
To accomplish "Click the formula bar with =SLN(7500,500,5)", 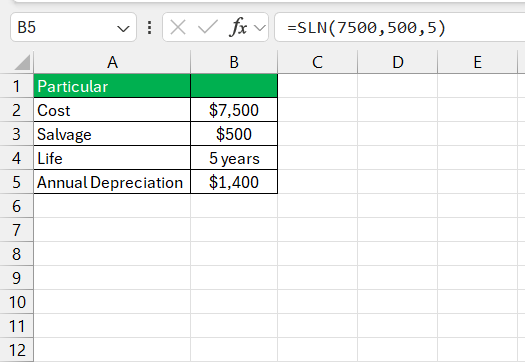I will coord(399,27).
